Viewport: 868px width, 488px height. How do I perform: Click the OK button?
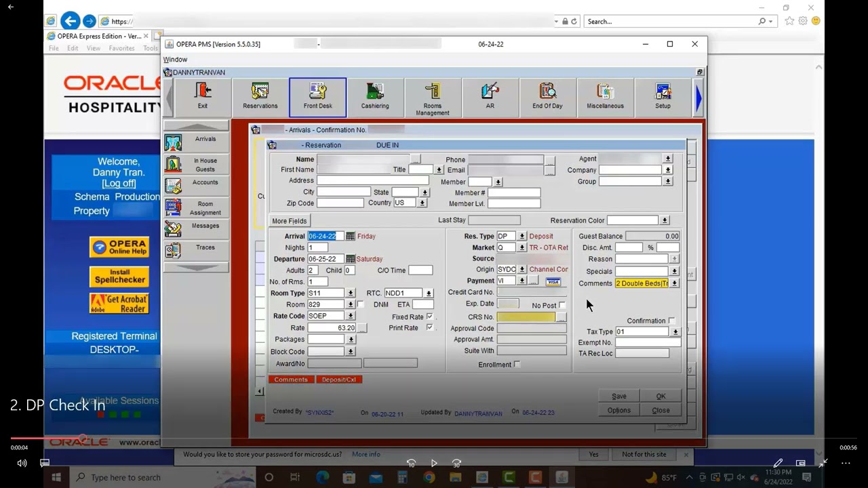pyautogui.click(x=660, y=396)
